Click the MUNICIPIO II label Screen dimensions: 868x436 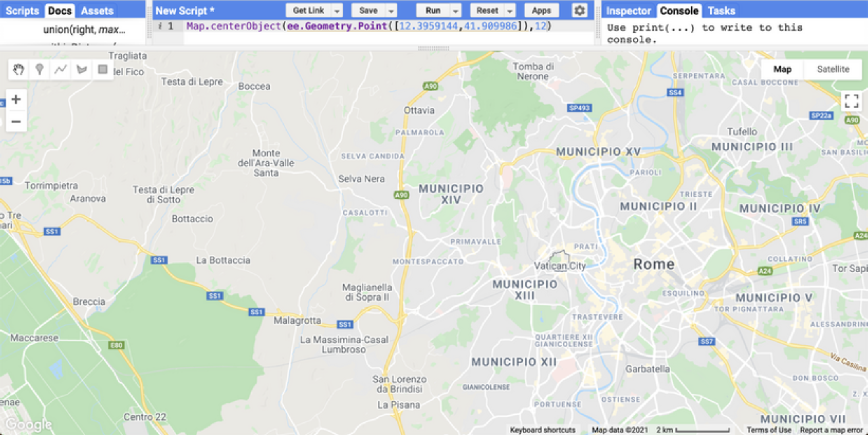pyautogui.click(x=658, y=206)
